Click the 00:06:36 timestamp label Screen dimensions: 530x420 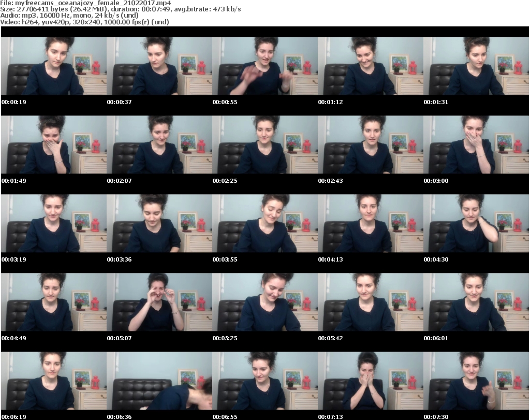pos(120,417)
